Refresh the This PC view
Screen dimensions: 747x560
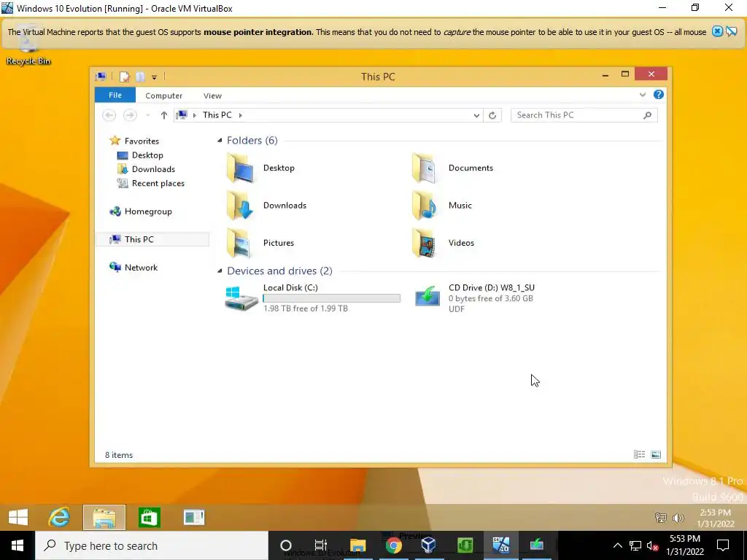492,115
